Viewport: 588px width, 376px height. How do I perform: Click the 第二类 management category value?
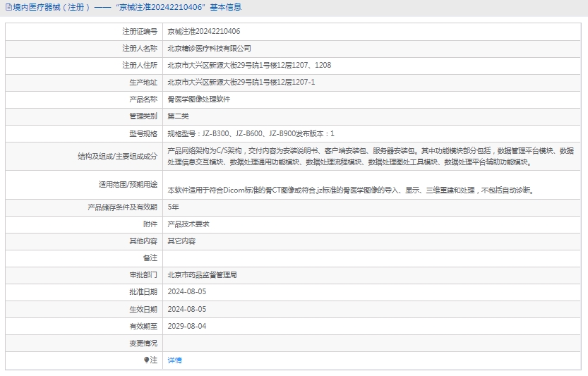(x=178, y=116)
